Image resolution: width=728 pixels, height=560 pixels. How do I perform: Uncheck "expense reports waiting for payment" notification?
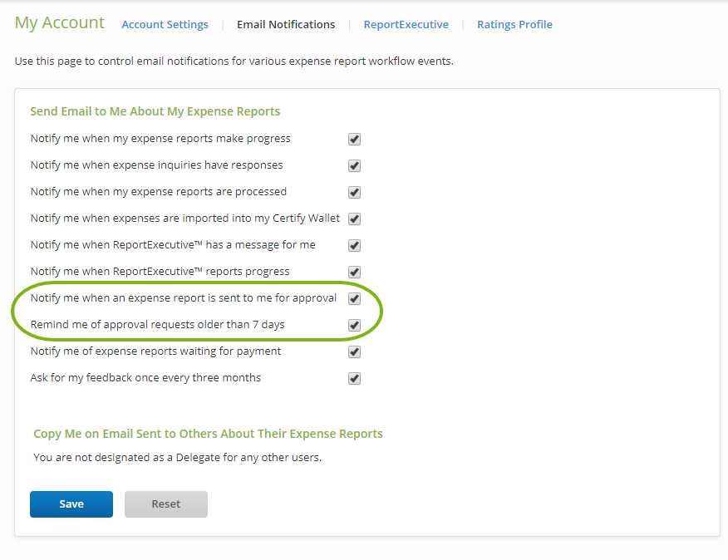pos(354,351)
